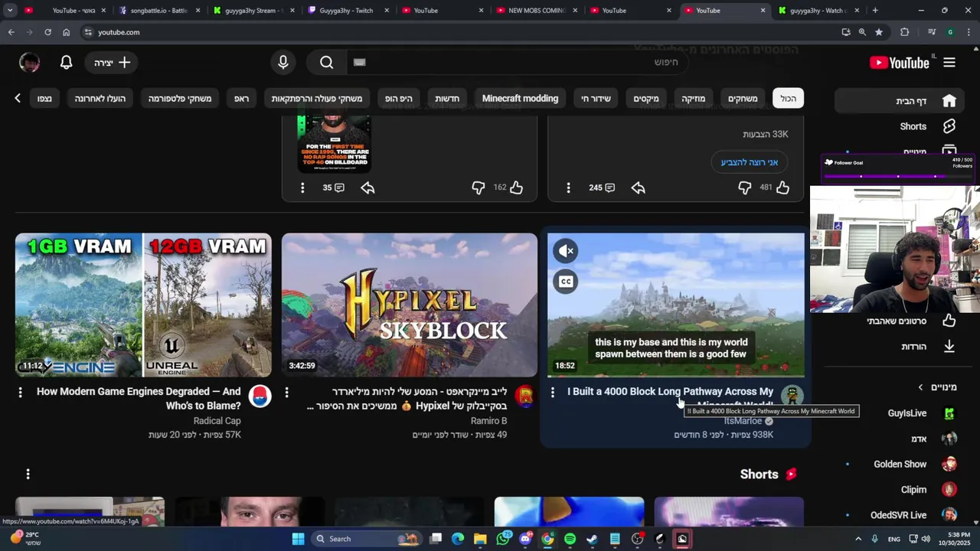
Task: Select the שידור חי filter chip
Action: (596, 99)
